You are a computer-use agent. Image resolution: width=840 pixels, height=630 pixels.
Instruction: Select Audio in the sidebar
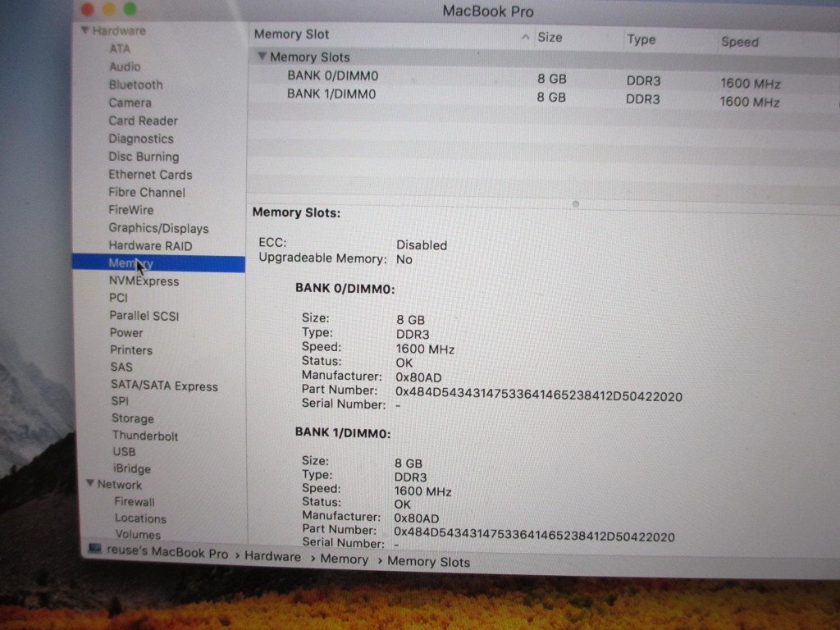click(125, 66)
